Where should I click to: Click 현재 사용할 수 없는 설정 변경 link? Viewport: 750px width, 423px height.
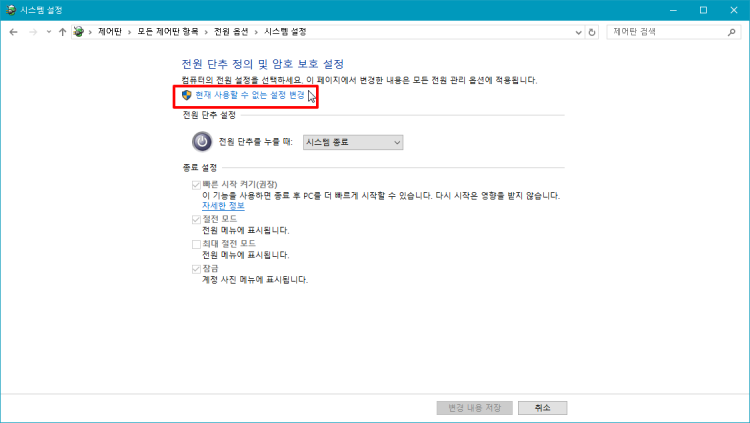click(x=250, y=95)
